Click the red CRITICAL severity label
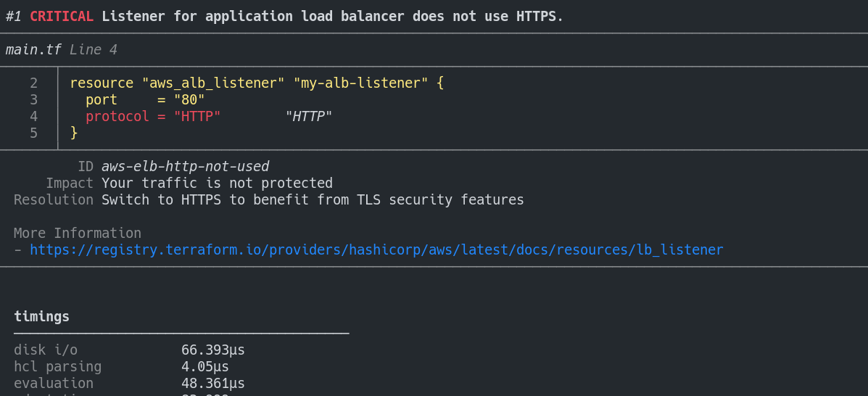Image resolution: width=868 pixels, height=396 pixels. (x=61, y=17)
